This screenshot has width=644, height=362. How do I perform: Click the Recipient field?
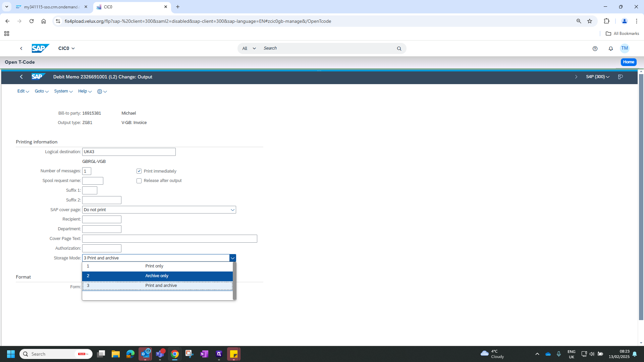102,220
